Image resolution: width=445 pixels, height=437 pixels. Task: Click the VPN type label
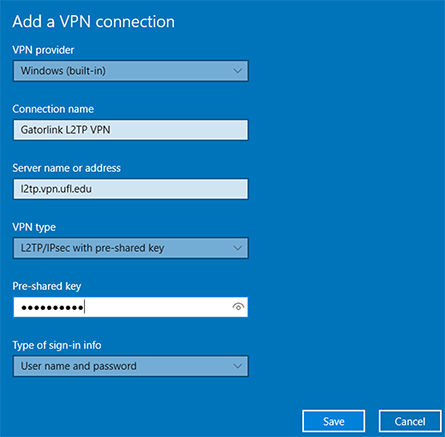coord(34,227)
